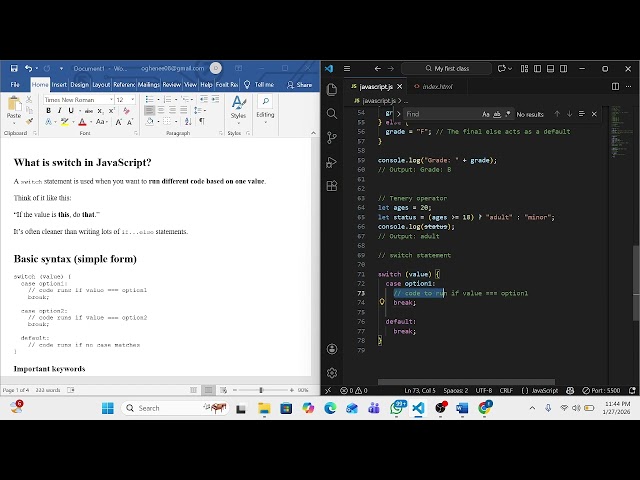This screenshot has width=640, height=480.
Task: Open the Change Case Aa dropdown in Word
Action: pos(102,122)
